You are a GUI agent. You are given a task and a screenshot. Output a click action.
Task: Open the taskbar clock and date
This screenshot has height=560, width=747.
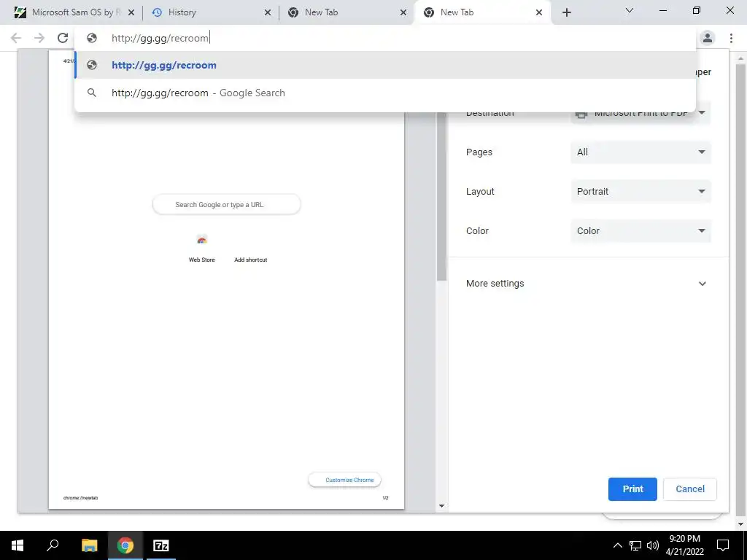(684, 545)
